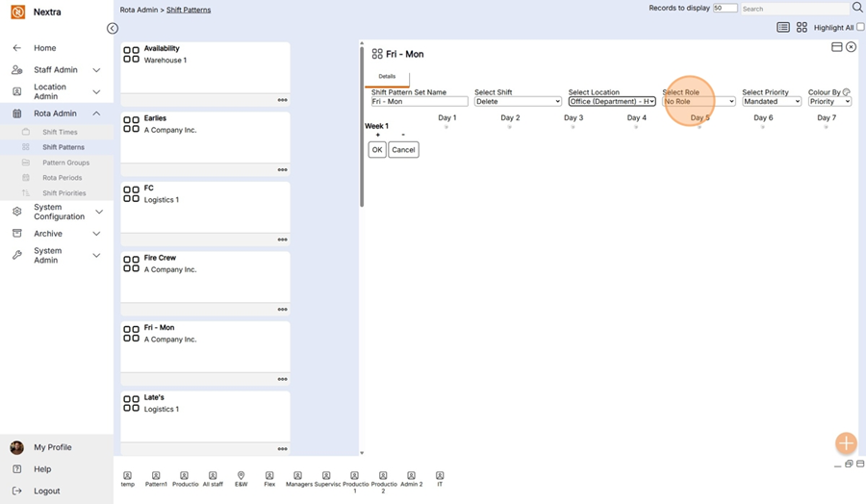The width and height of the screenshot is (866, 504).
Task: Follow the Shift Patterns breadcrumb link
Action: click(189, 10)
